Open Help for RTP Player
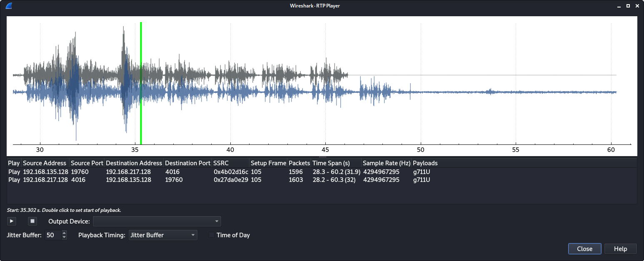Image resolution: width=644 pixels, height=261 pixels. 620,249
